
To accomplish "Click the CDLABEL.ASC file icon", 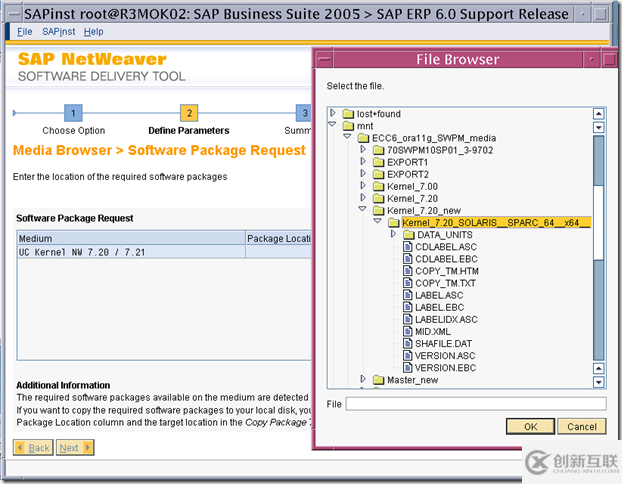I will [x=407, y=247].
